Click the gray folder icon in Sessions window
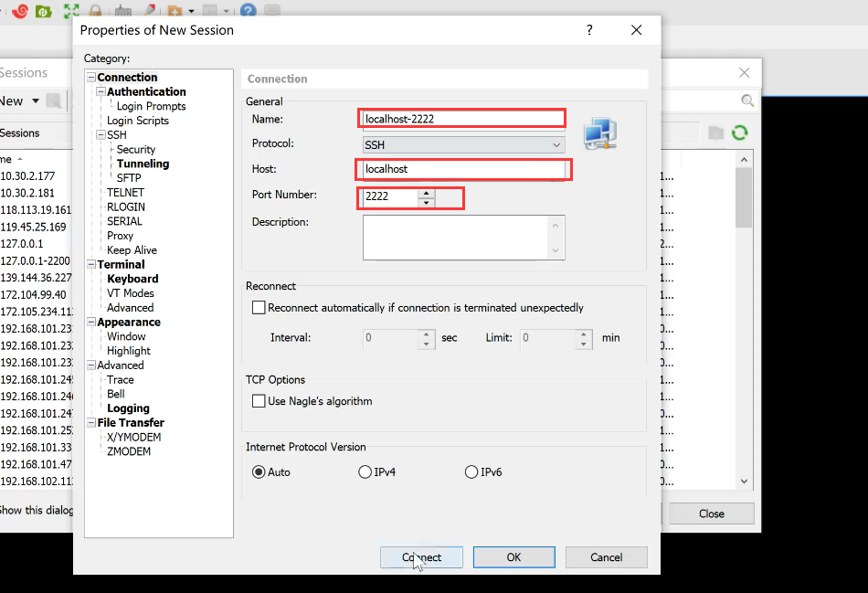 715,132
